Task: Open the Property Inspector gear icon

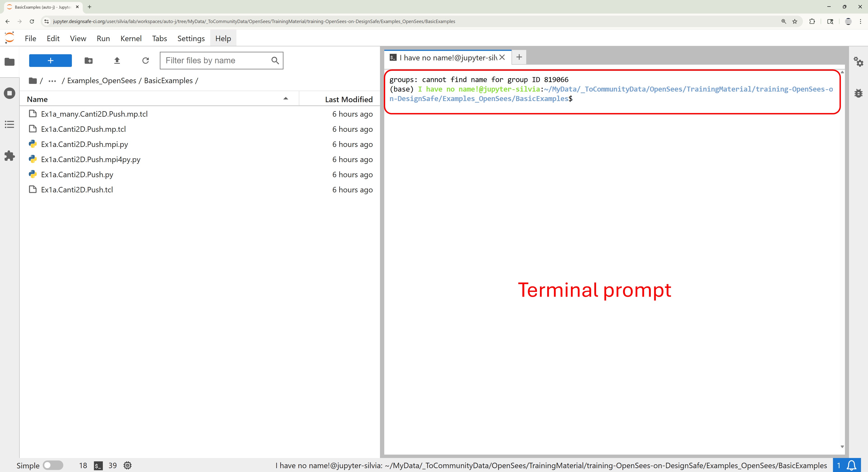Action: [858, 62]
